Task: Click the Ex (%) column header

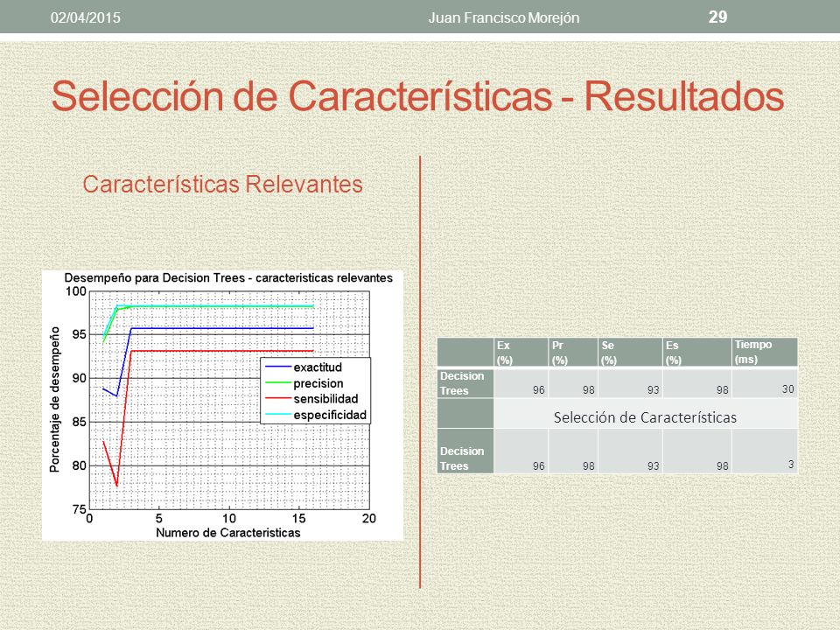Action: (521, 353)
